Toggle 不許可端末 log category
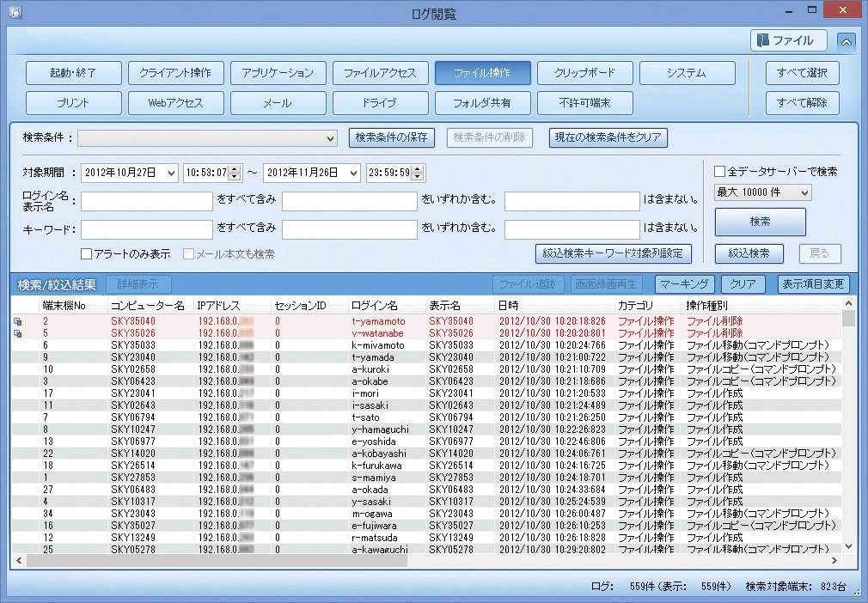868x603 pixels. coord(585,103)
